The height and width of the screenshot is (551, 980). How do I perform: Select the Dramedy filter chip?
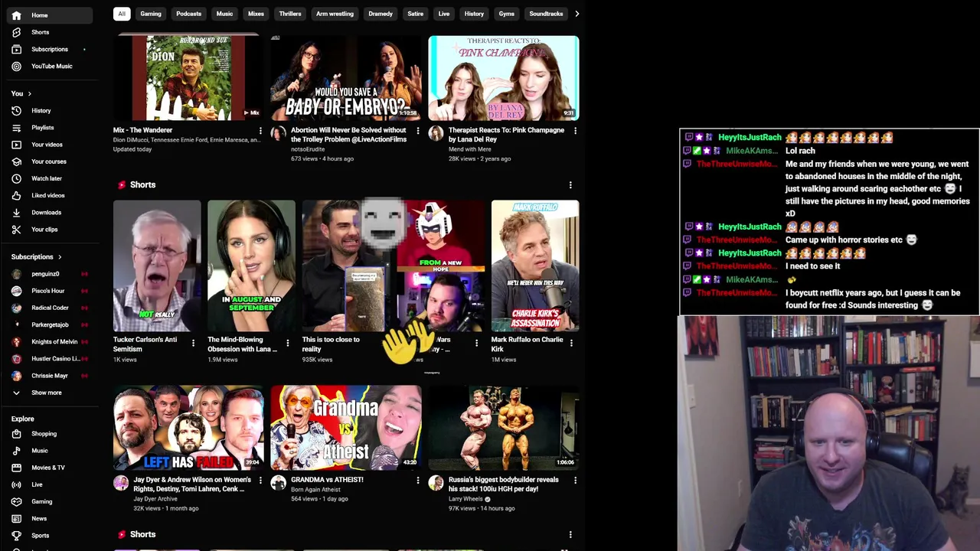click(x=381, y=14)
